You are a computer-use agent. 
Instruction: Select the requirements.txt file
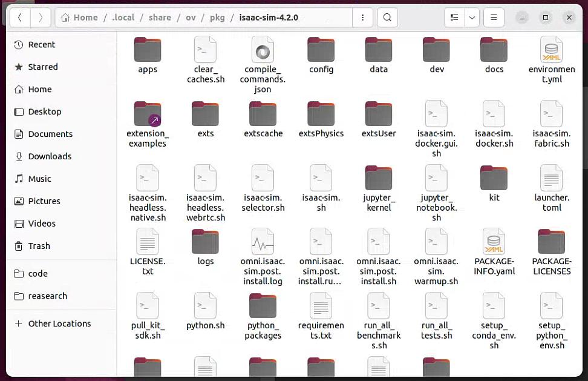(321, 316)
